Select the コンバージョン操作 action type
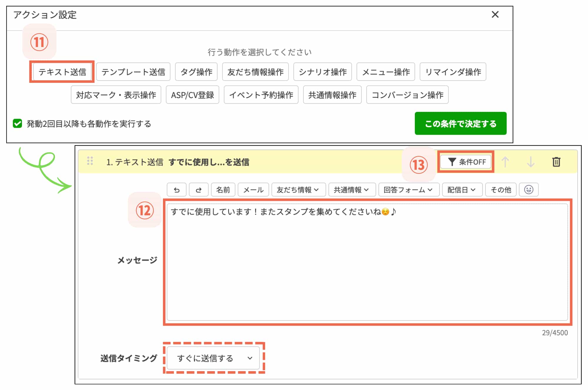588x390 pixels. (x=407, y=95)
